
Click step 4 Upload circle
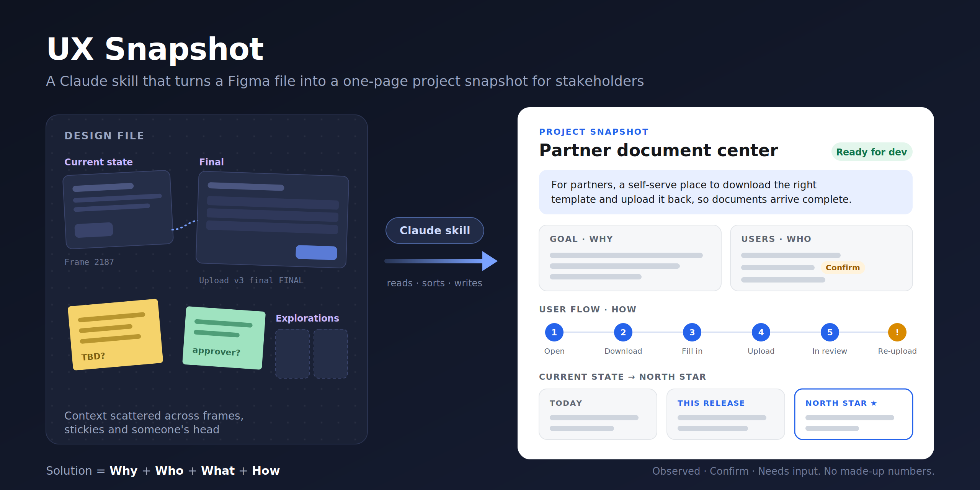pos(761,332)
